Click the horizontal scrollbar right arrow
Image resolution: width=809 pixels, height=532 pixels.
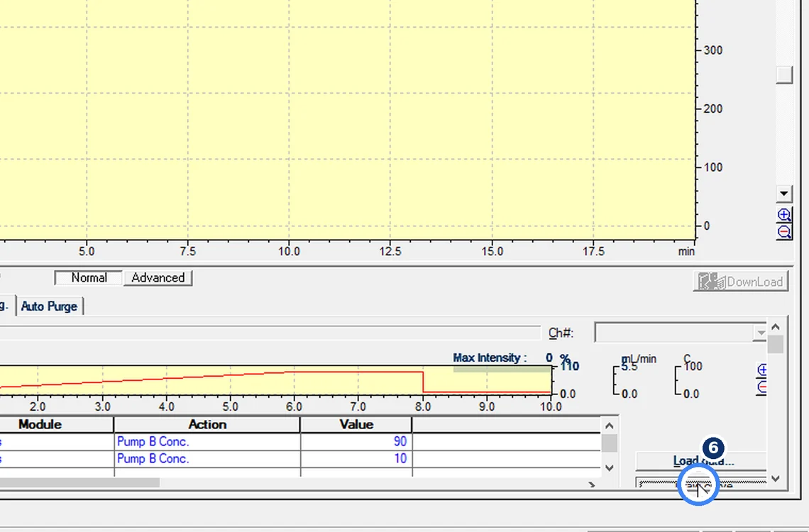click(x=592, y=484)
